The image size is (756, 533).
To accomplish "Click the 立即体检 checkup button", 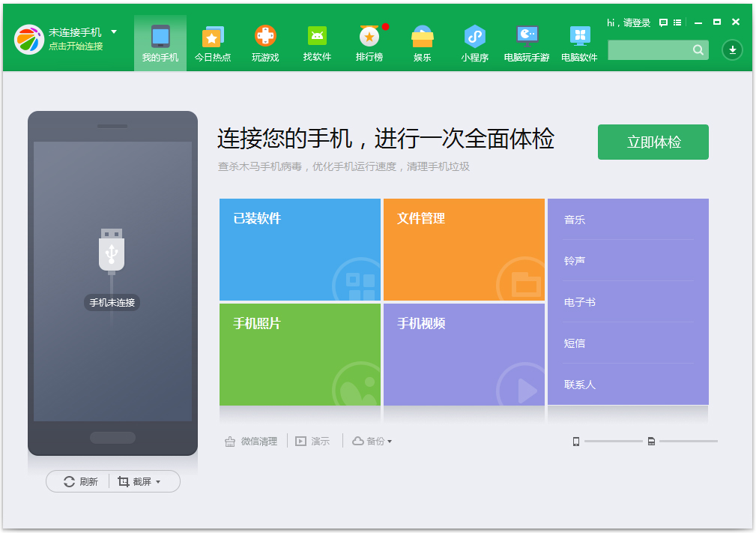I will pos(653,142).
